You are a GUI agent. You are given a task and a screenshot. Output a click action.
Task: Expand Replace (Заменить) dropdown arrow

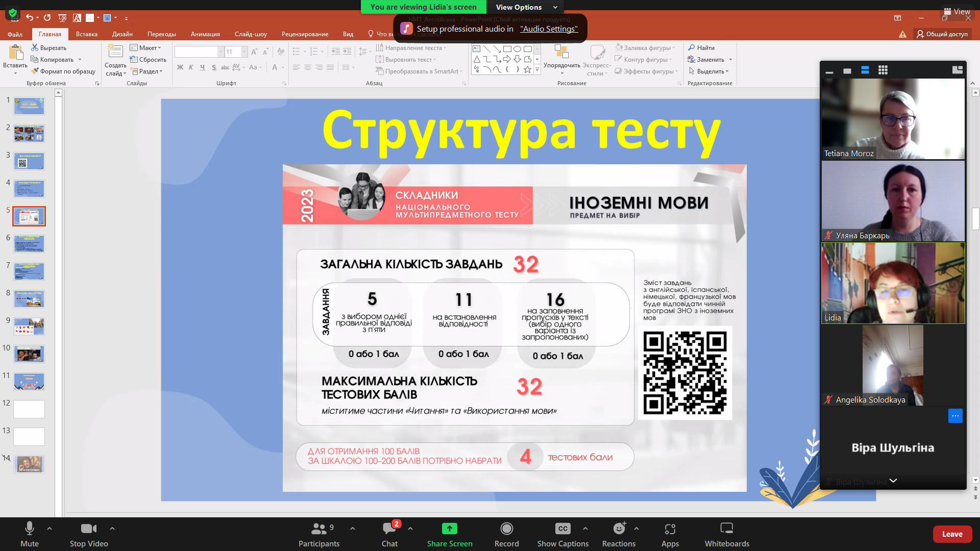730,60
